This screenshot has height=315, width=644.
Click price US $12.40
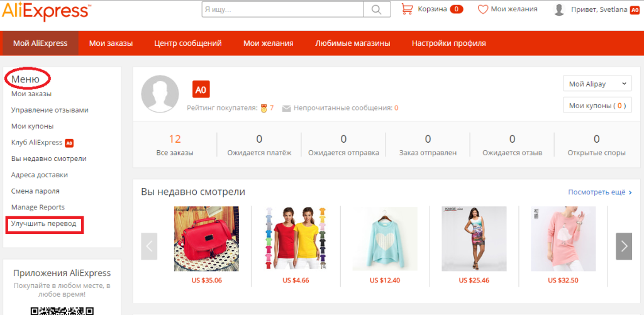click(385, 281)
